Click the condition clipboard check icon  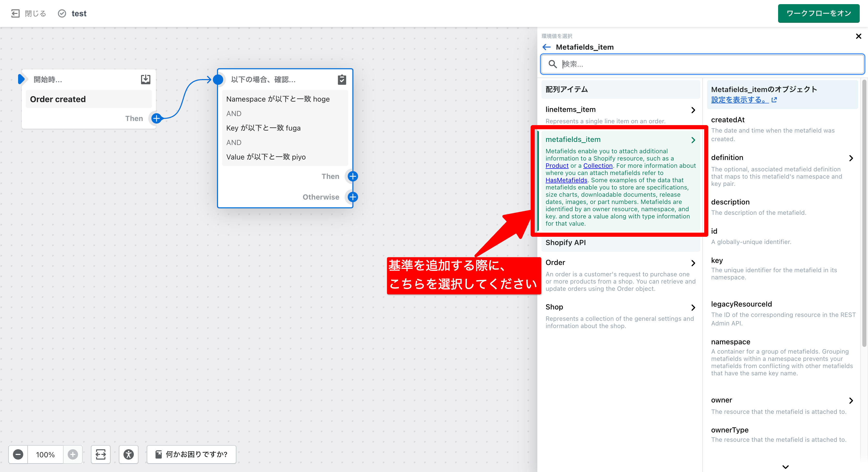click(342, 80)
